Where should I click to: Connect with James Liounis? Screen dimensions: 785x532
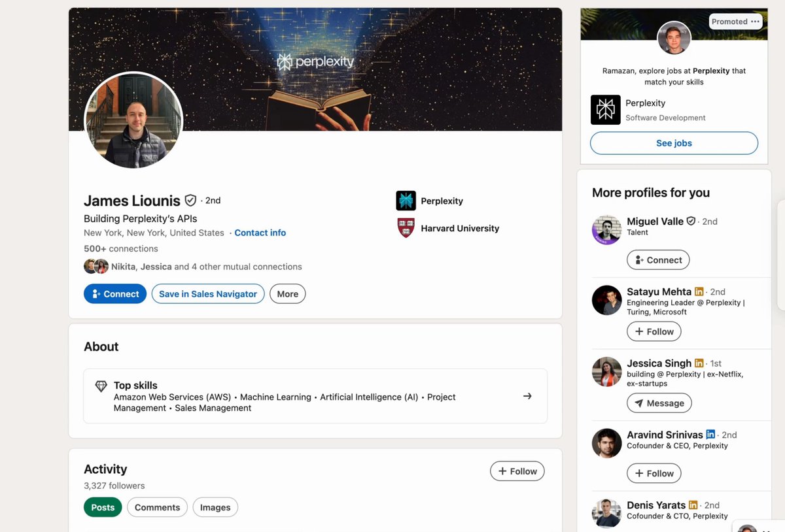pos(115,294)
